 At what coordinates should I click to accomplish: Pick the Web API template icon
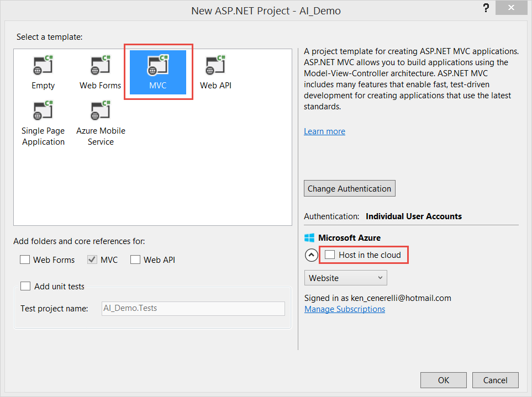coord(215,65)
